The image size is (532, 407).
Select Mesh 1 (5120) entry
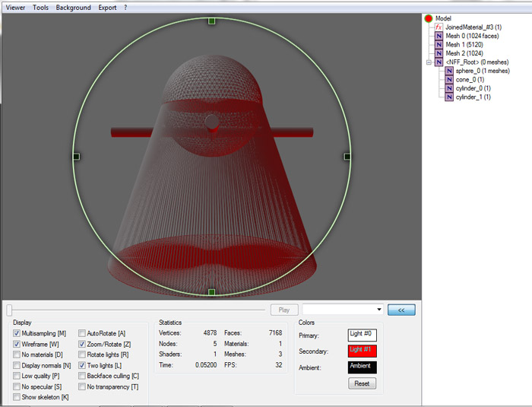point(464,45)
